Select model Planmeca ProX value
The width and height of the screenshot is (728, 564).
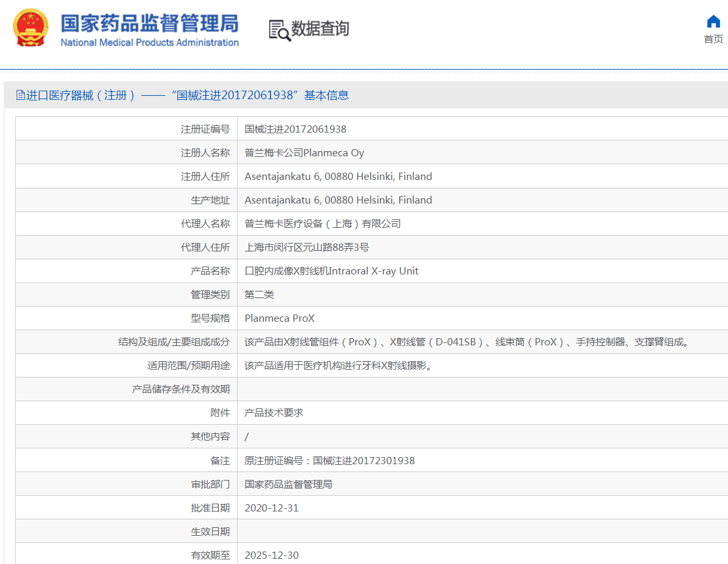[x=280, y=318]
